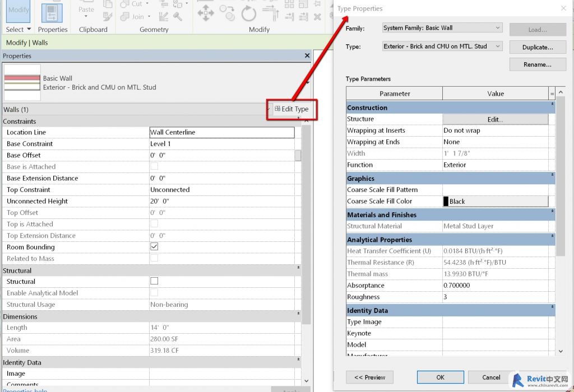This screenshot has width=574, height=392.
Task: Collapse the Graphics group in Type Parameters
Action: (552, 175)
